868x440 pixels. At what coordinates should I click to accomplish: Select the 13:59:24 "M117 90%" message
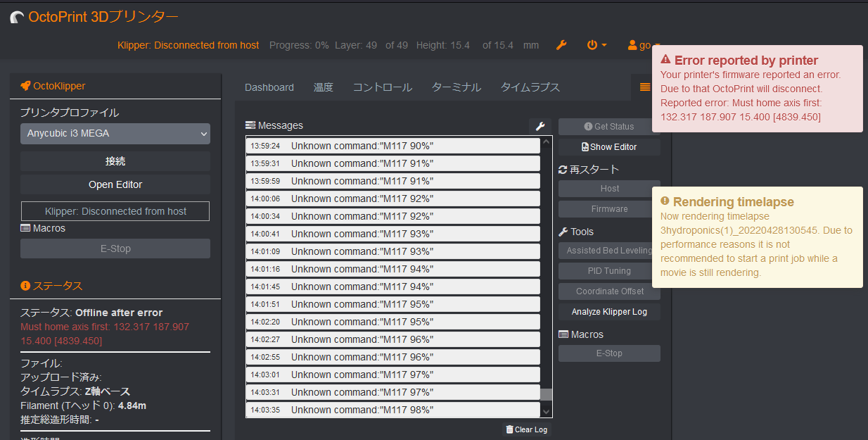(392, 146)
